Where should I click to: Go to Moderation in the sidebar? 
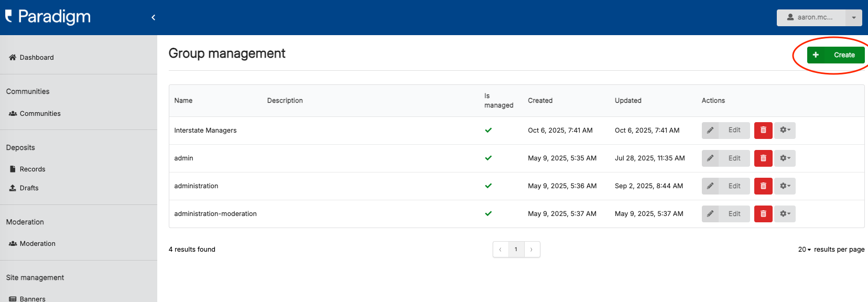tap(37, 243)
